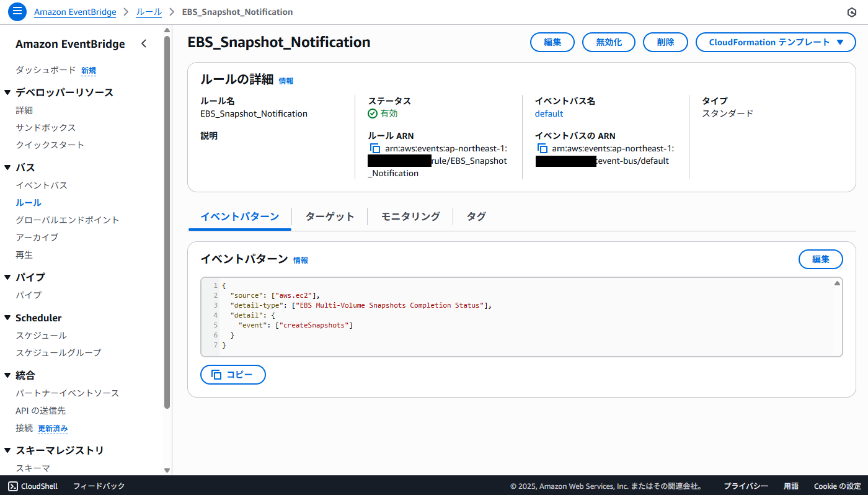Open ダッシュボード in the sidebar
Viewport: 868px width, 495px height.
(46, 70)
